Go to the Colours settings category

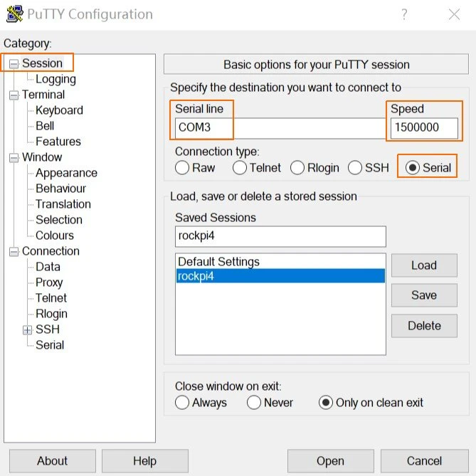click(55, 236)
